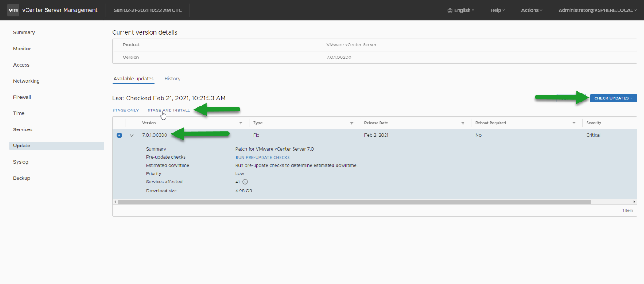644x284 pixels.
Task: Click the left scroll arrow of updates table
Action: (115, 202)
